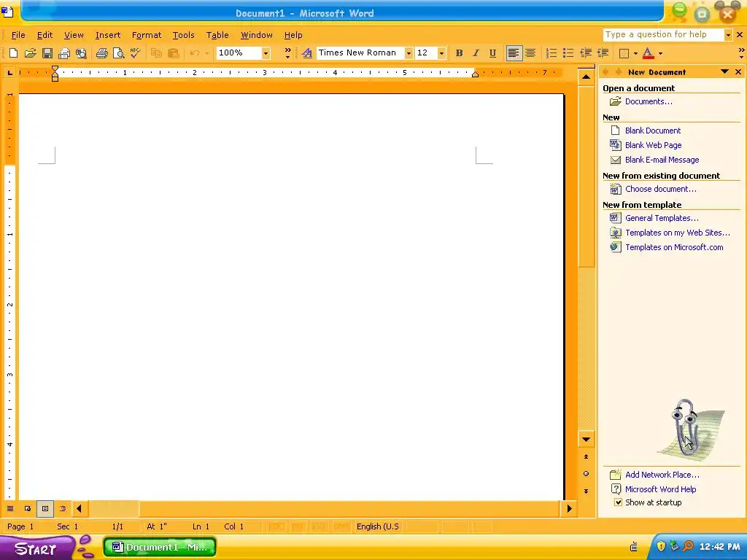Expand Standard toolbar options chevron

(x=287, y=53)
